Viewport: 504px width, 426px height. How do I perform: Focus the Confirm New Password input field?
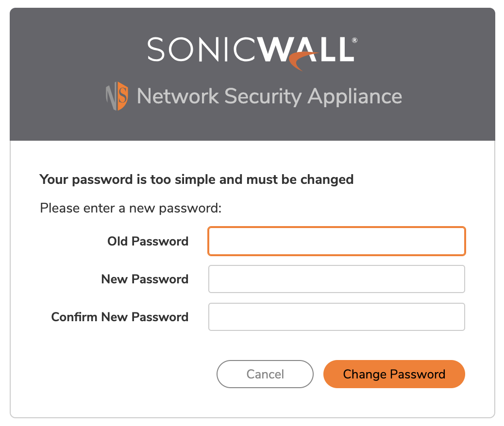336,317
